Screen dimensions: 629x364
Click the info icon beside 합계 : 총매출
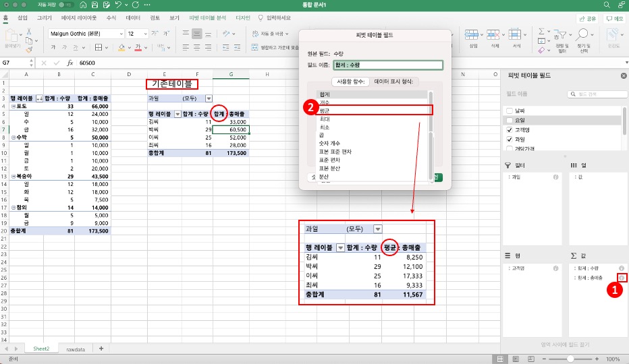[621, 278]
